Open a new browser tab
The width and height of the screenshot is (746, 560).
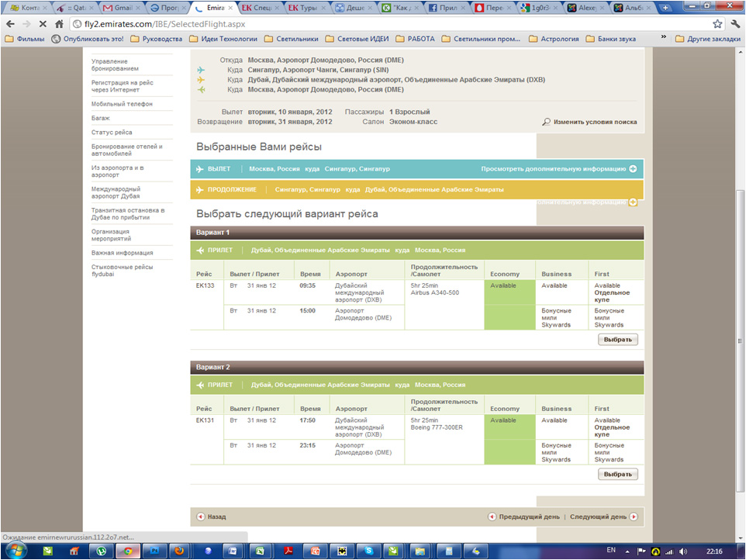pos(665,8)
